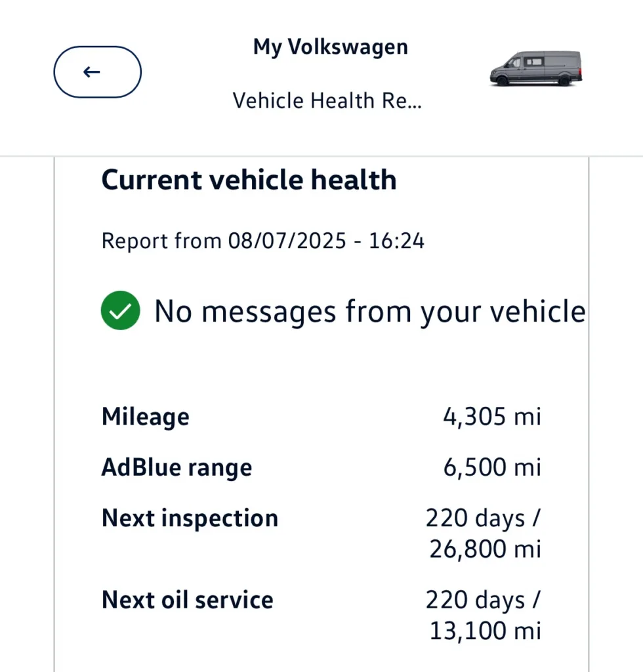This screenshot has width=643, height=672.
Task: Click the Mileage label
Action: pos(145,417)
